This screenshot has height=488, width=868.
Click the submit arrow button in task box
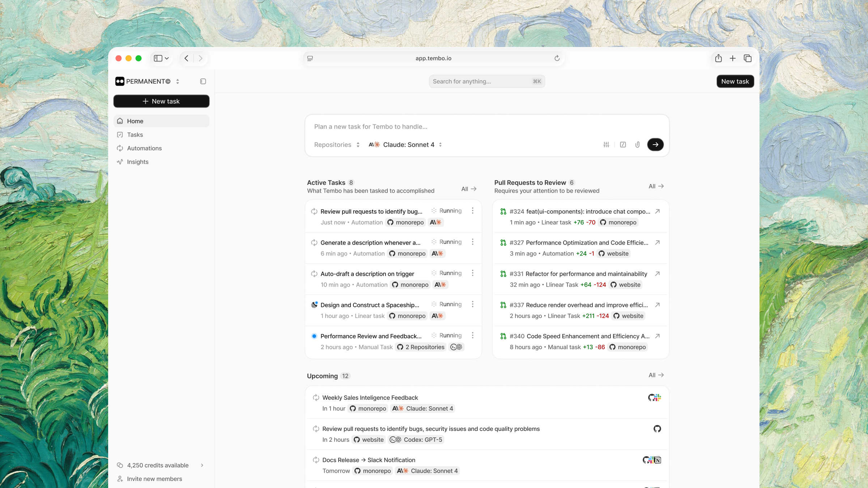tap(655, 145)
